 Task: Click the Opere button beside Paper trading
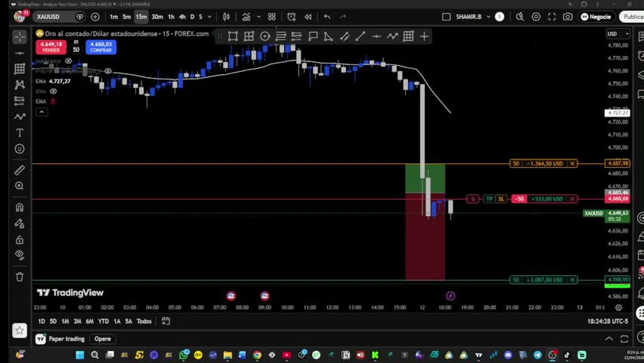click(x=102, y=339)
